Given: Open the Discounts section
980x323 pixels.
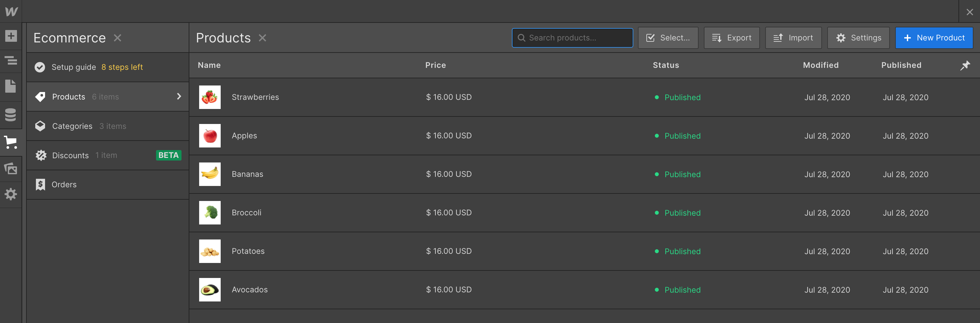Looking at the screenshot, I should point(71,155).
